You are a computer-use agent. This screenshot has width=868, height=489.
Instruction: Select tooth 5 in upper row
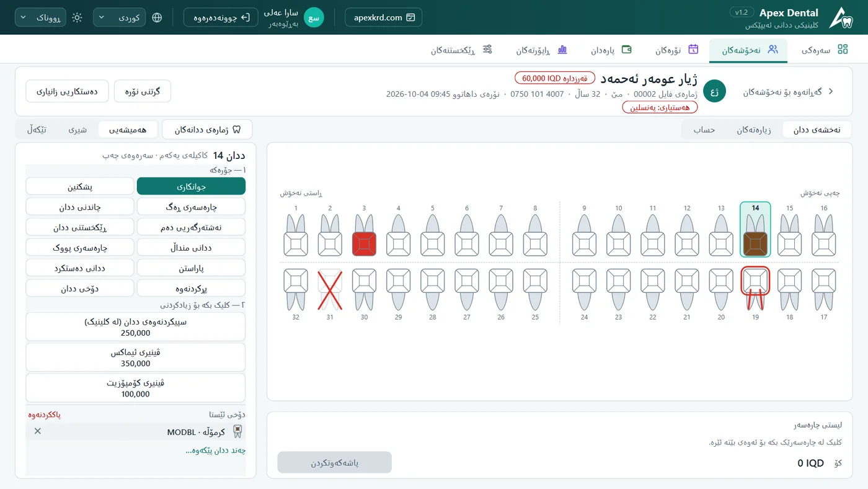click(432, 235)
